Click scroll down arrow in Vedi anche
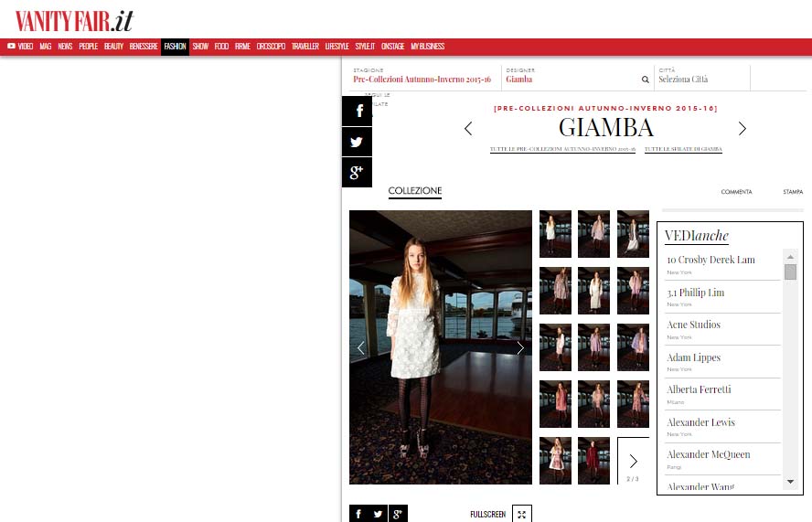812x522 pixels. point(790,482)
